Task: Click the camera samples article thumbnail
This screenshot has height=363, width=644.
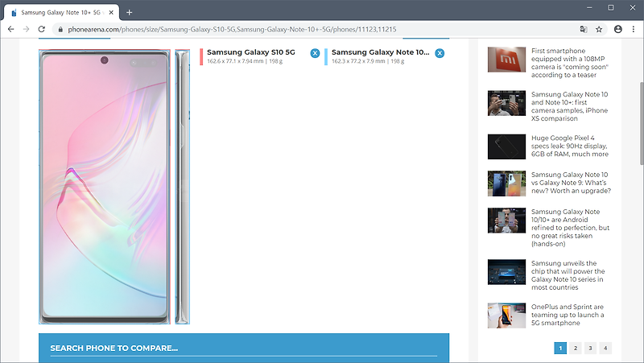Action: (506, 103)
